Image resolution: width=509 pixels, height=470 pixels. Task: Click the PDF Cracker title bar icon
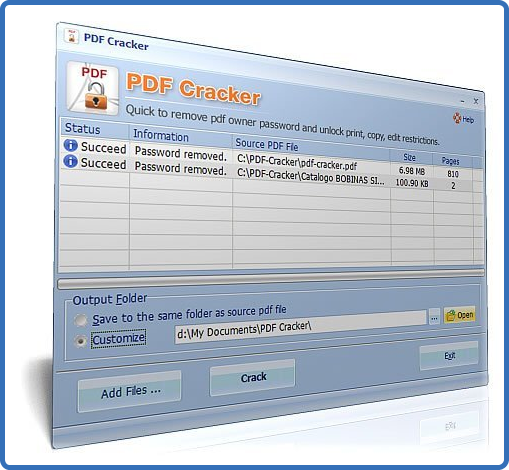pos(71,36)
